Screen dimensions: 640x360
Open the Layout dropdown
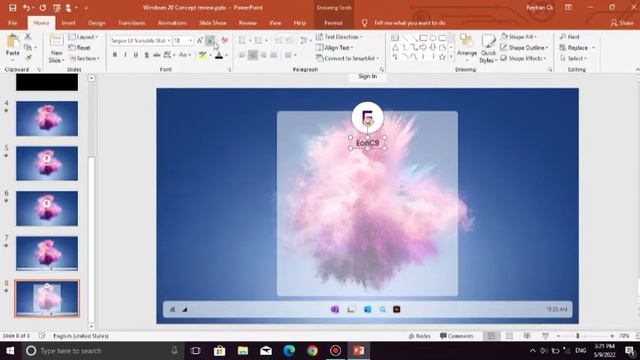tap(83, 37)
